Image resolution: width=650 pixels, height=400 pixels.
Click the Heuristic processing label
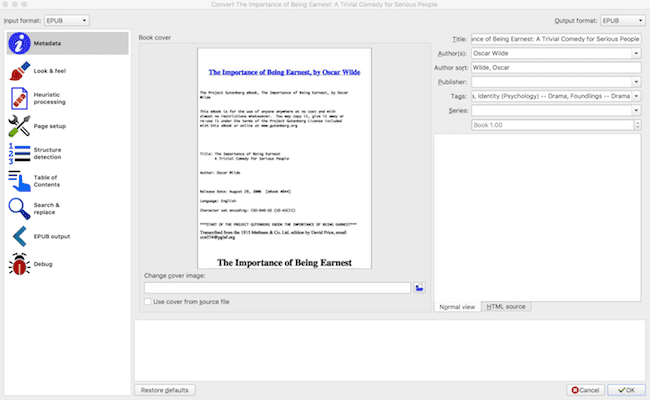[49, 98]
